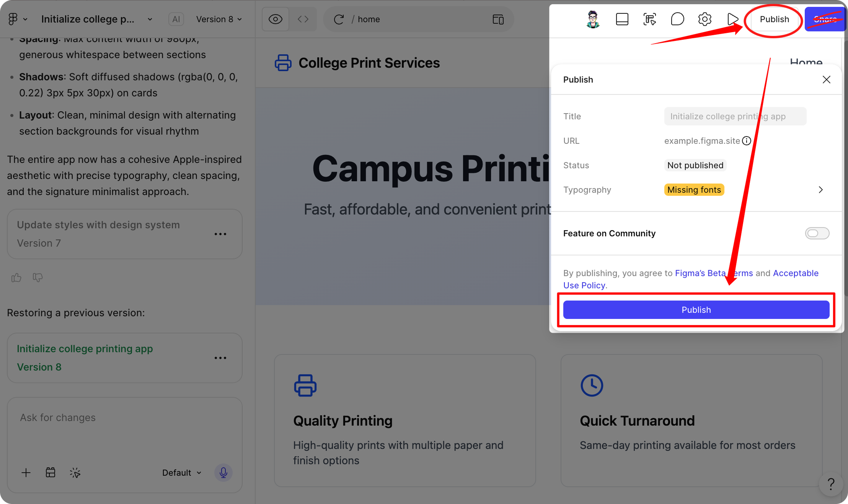Click the AI badge button
848x504 pixels.
(176, 19)
